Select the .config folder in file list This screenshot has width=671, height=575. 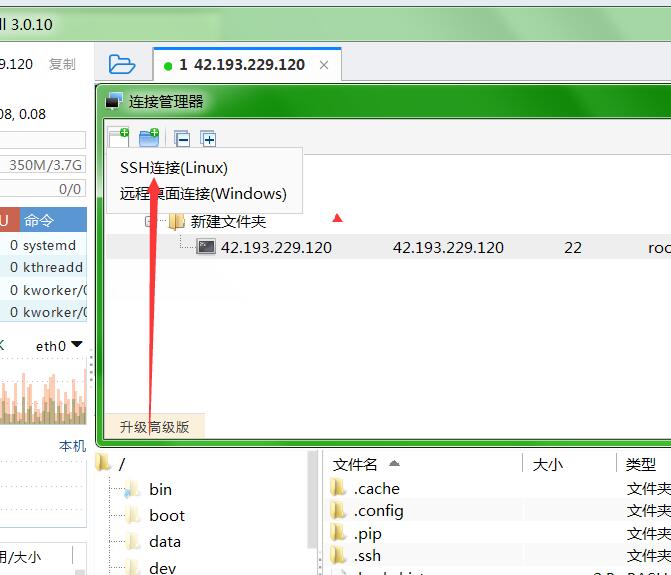tap(378, 511)
